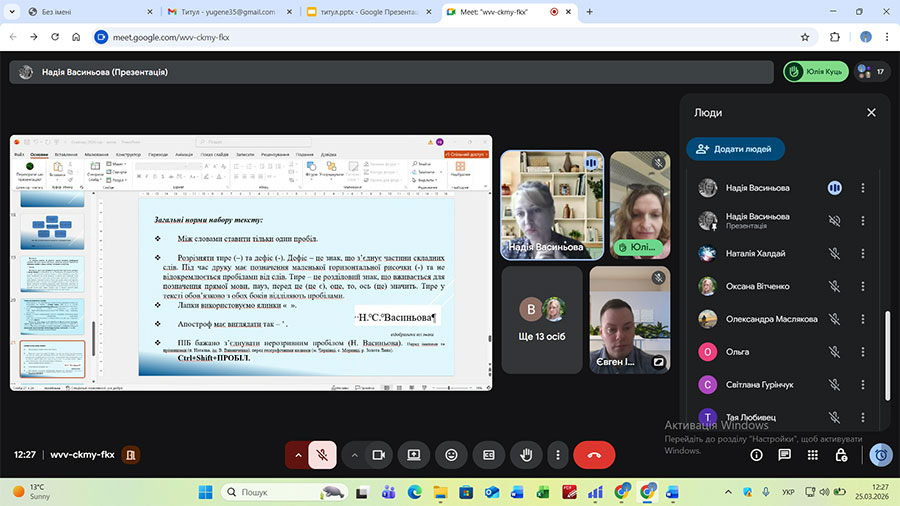Image resolution: width=900 pixels, height=506 pixels.
Task: Click the Юлія Куць raised hand chip
Action: coord(815,72)
